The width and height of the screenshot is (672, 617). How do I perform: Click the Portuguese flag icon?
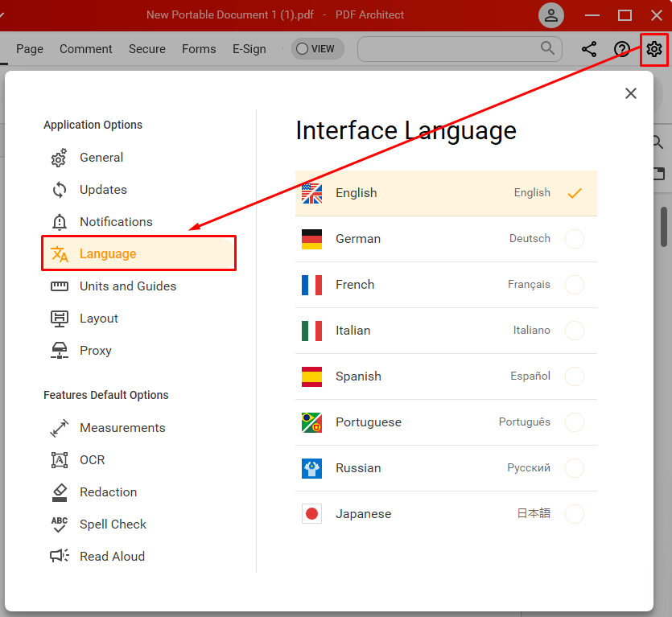point(311,422)
